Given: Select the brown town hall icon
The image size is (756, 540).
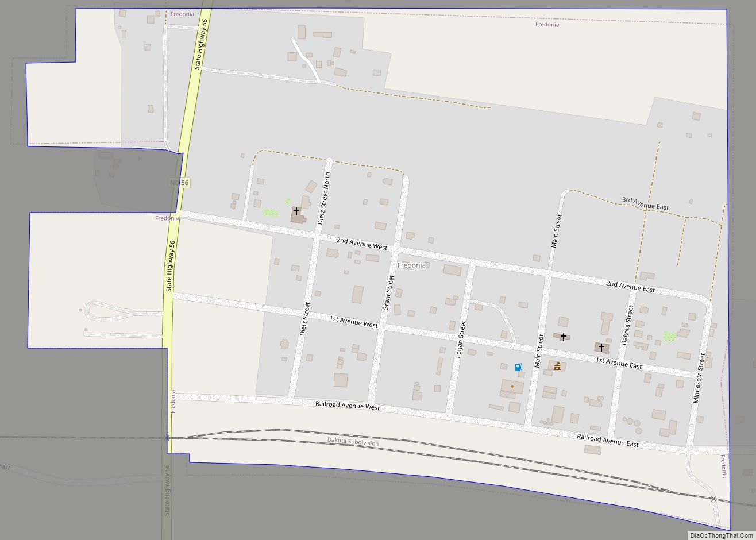Looking at the screenshot, I should (557, 365).
